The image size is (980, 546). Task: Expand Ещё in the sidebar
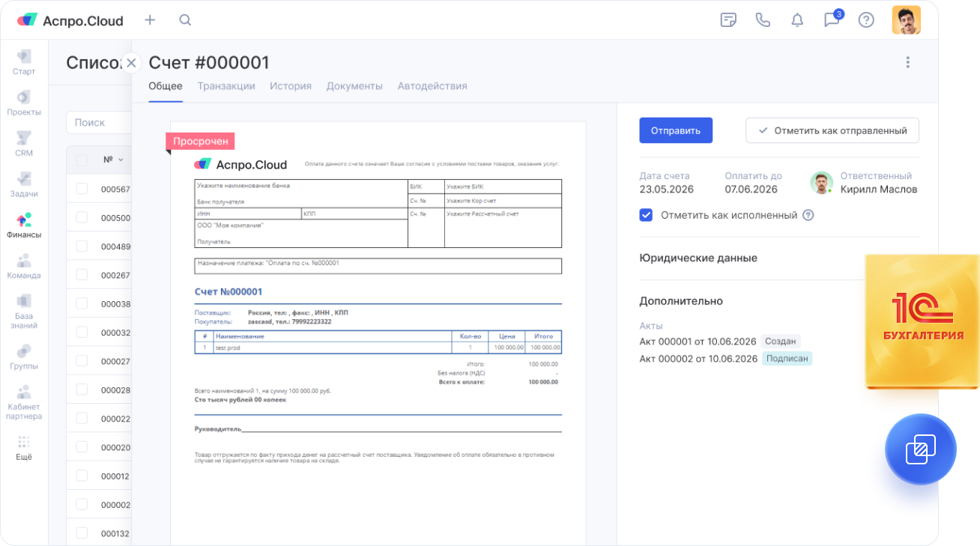(24, 448)
